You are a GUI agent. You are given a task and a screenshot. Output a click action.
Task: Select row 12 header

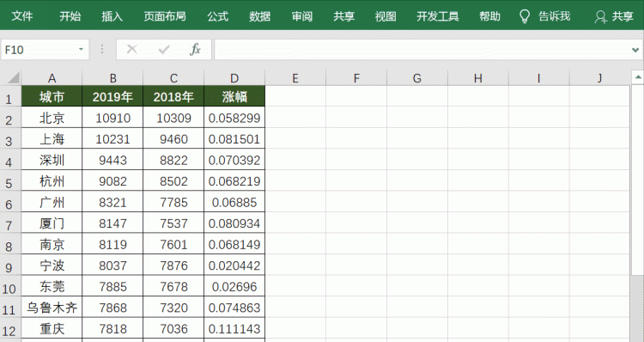(10, 329)
